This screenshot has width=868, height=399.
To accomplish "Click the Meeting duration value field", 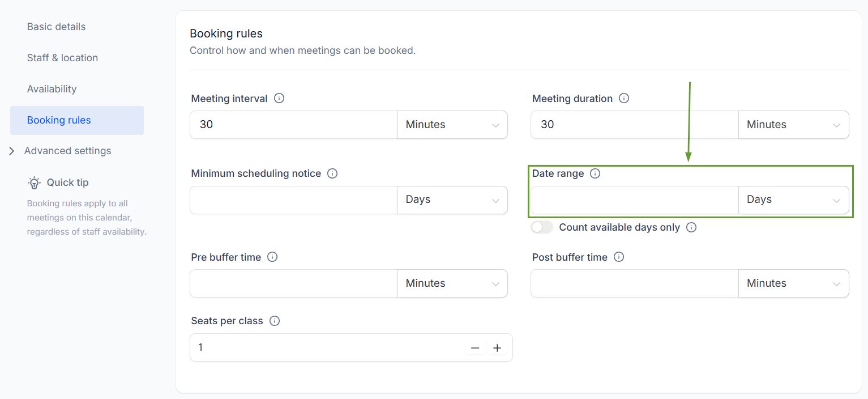I will pos(635,125).
